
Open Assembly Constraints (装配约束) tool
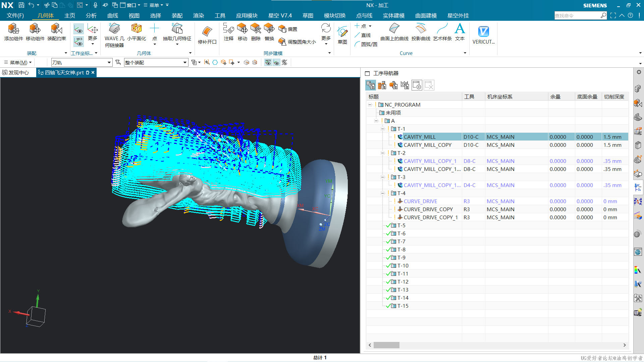click(56, 29)
